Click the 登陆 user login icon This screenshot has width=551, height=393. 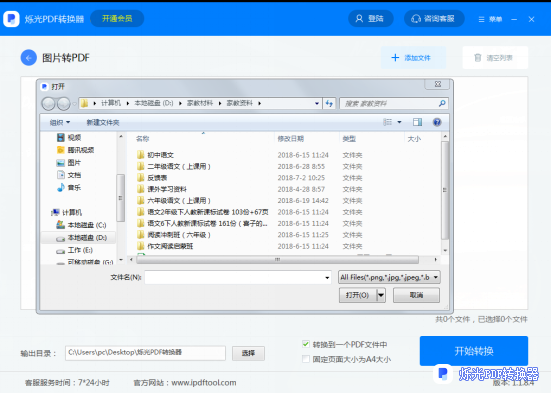point(359,19)
